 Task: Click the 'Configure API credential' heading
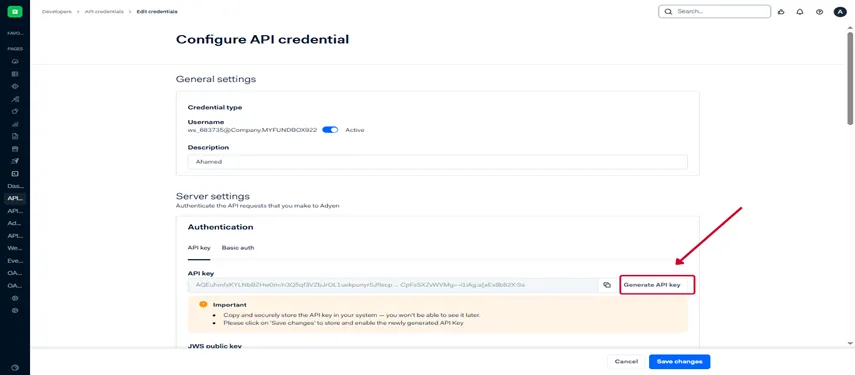pos(262,39)
